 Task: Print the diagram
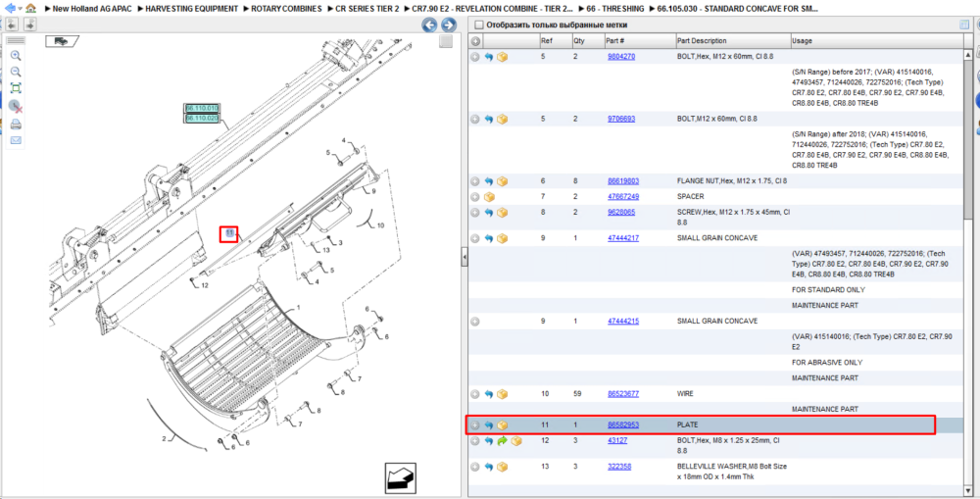pyautogui.click(x=17, y=124)
